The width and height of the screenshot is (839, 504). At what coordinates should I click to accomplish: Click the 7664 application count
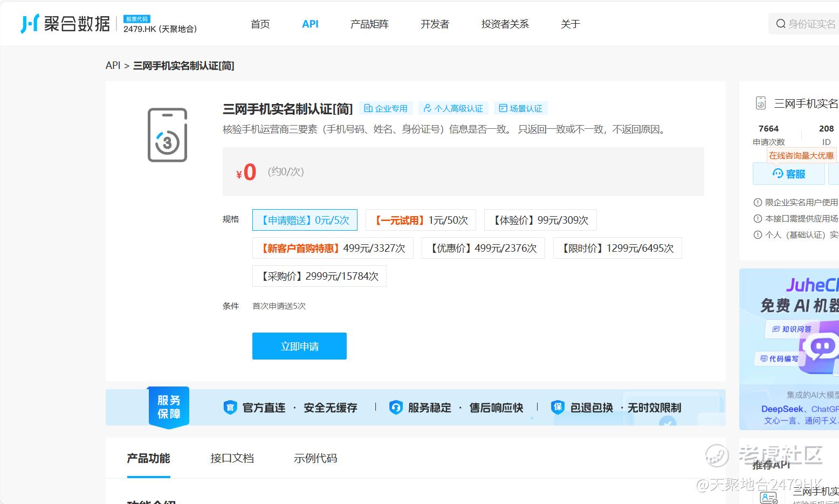(768, 128)
